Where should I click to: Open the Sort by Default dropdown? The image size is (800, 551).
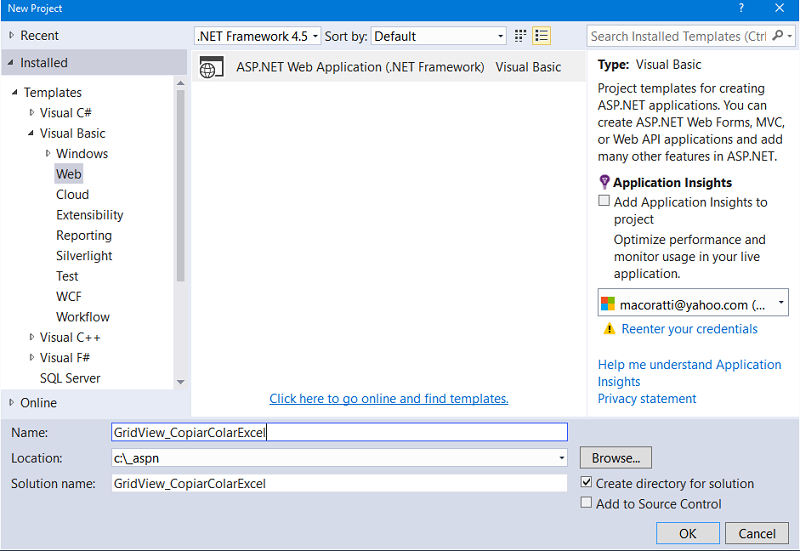[438, 36]
